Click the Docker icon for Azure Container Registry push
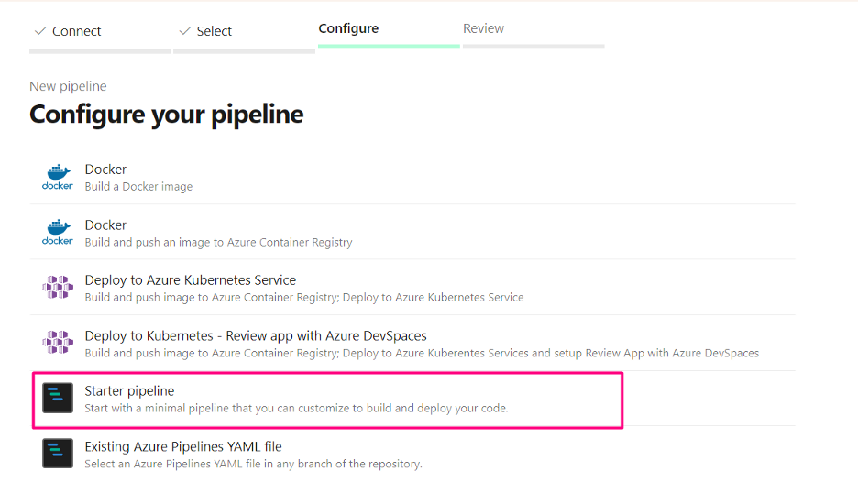858x504 pixels. click(x=58, y=232)
